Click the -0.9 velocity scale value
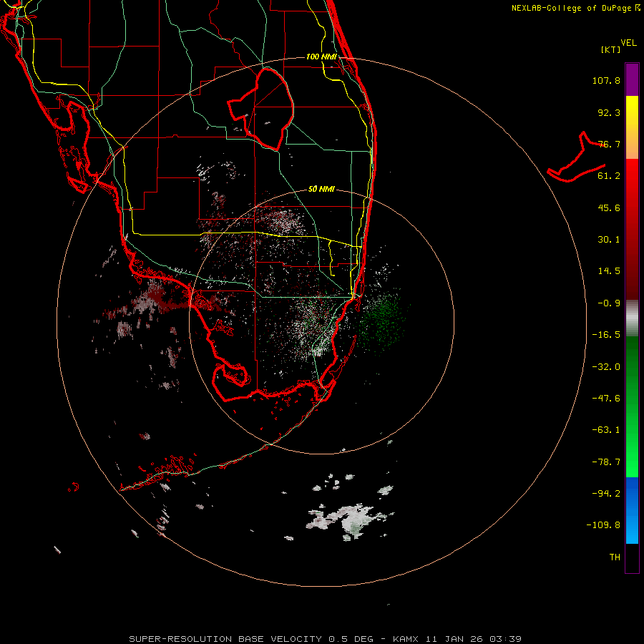644x644 pixels. (x=609, y=303)
